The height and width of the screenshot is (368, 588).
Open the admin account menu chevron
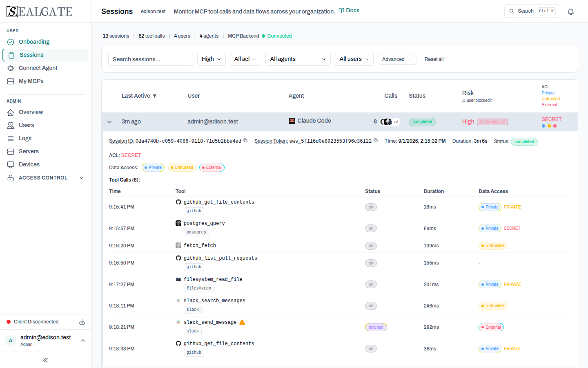83,341
